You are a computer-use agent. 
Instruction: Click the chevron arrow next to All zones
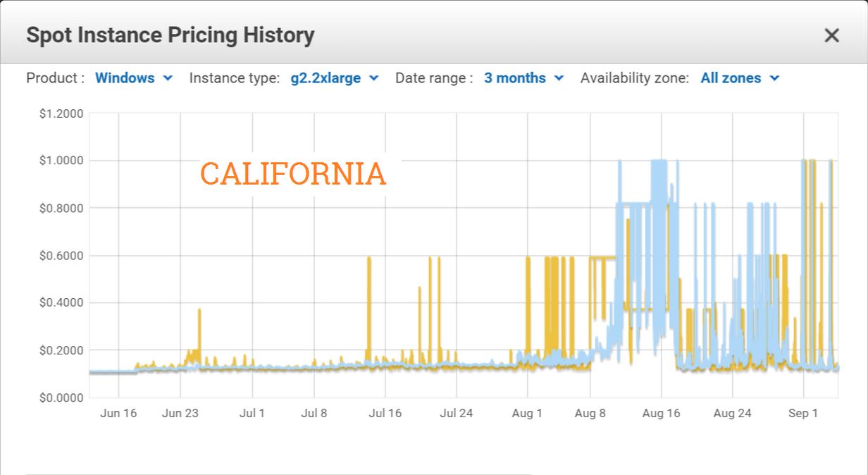pos(775,78)
